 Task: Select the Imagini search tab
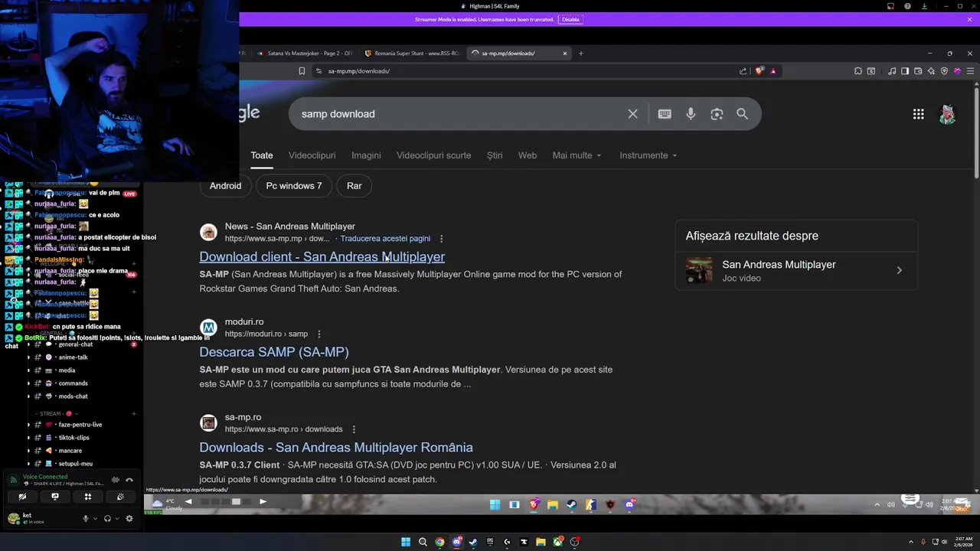tap(366, 155)
